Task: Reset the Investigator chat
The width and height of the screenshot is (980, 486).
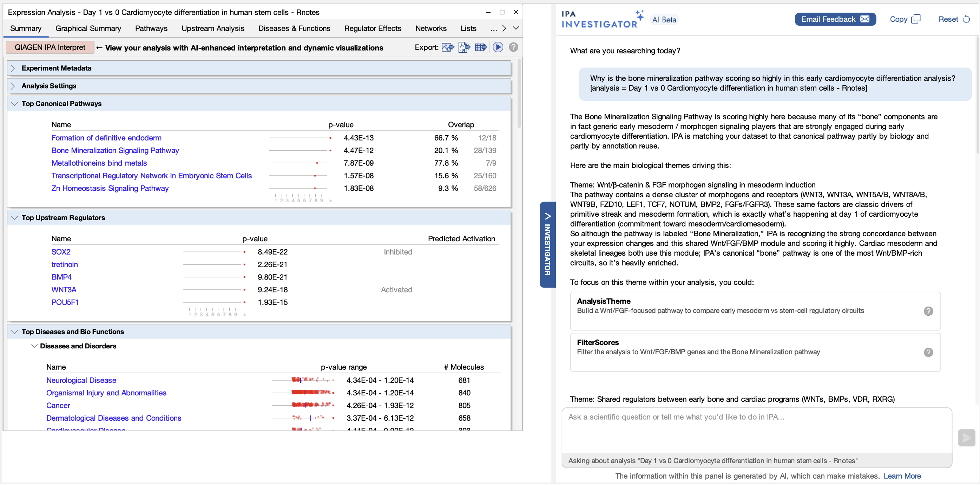Action: pyautogui.click(x=954, y=19)
